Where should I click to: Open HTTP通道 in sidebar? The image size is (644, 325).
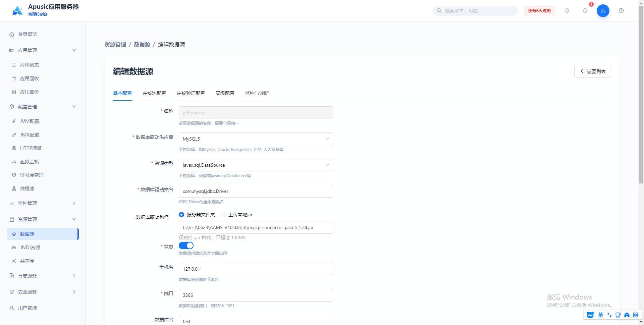[43, 148]
